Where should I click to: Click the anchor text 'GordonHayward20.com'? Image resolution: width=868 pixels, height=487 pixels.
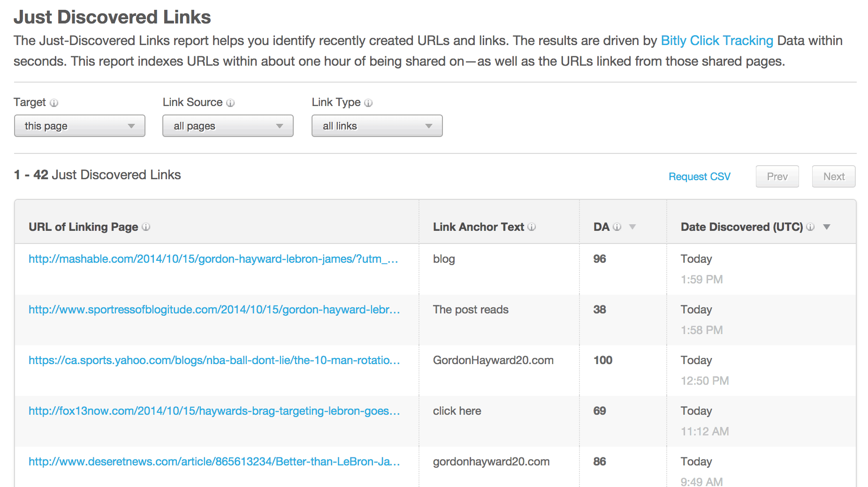tap(493, 360)
